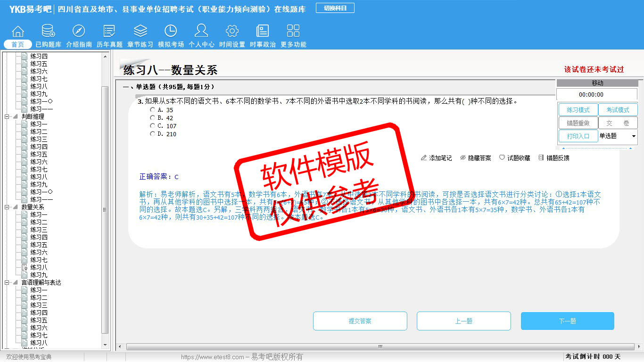Screen dimensions: 644x362
Task: Open 时间设置 gear icon
Action: (232, 32)
